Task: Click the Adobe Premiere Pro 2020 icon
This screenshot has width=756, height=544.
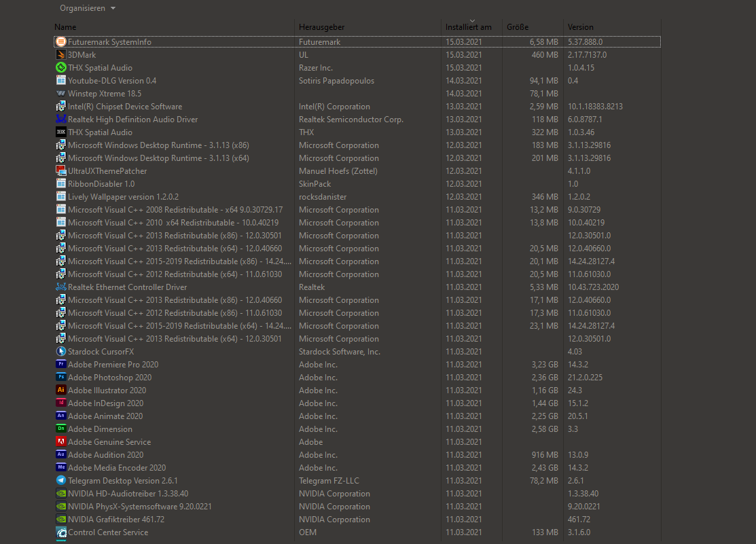Action: click(60, 365)
